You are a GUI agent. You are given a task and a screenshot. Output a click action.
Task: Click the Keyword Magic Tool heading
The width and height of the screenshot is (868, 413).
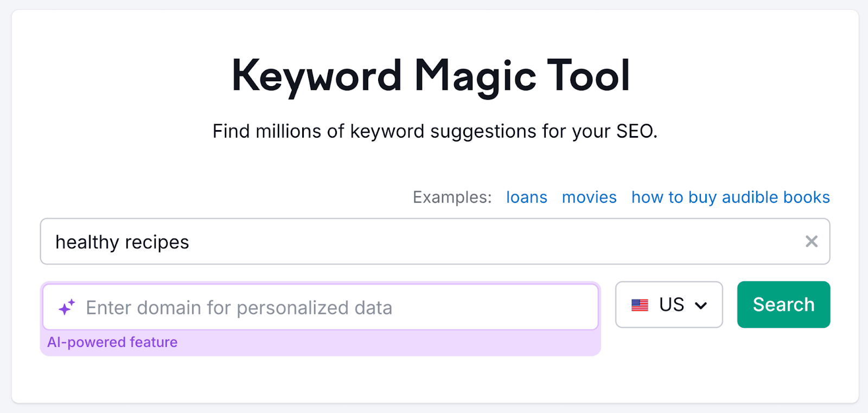click(x=431, y=76)
